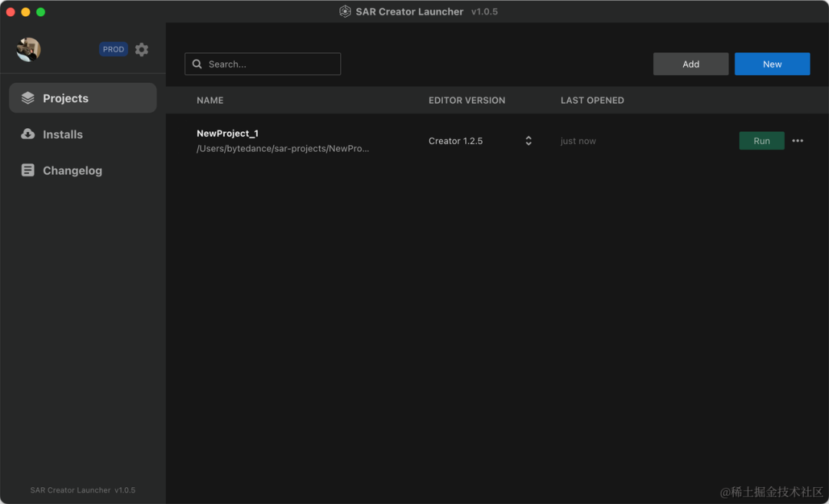Click the PROD environment badge
Screen dimensions: 829x504
(113, 49)
